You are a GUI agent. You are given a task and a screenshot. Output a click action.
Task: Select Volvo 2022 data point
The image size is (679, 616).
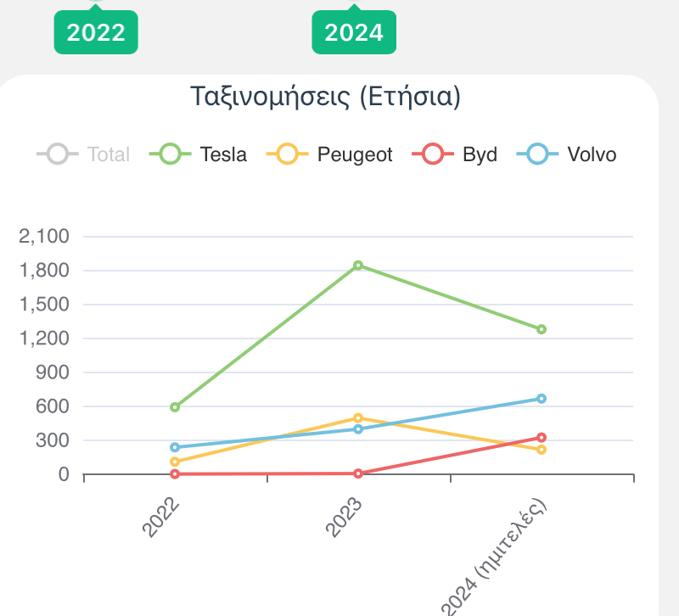(175, 447)
